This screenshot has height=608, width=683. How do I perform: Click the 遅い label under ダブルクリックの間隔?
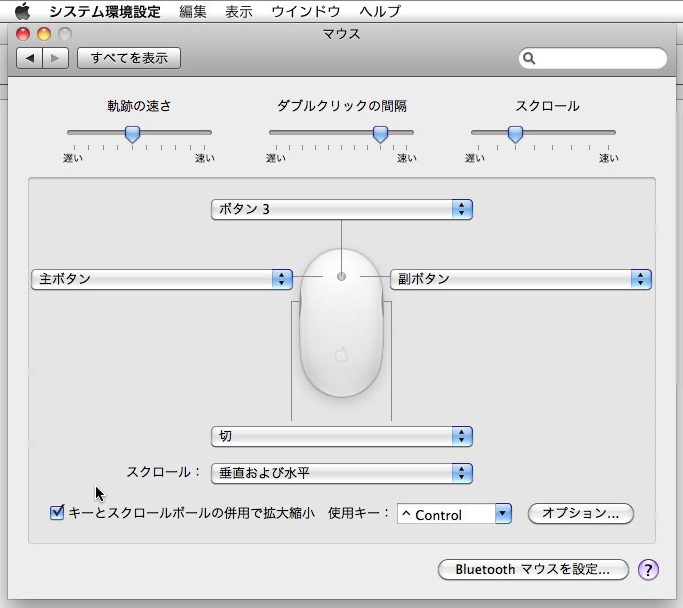tap(276, 158)
